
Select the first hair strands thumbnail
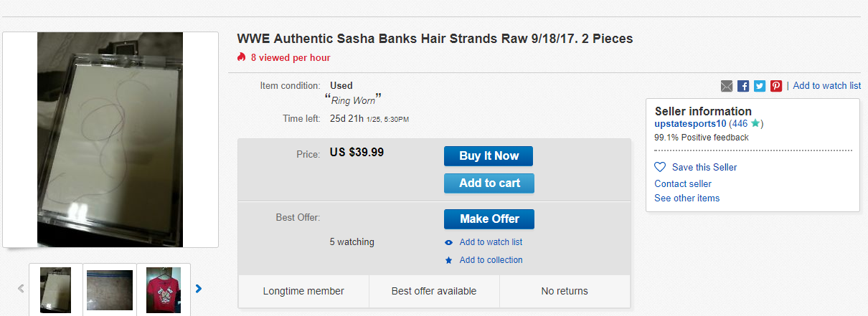(x=55, y=289)
